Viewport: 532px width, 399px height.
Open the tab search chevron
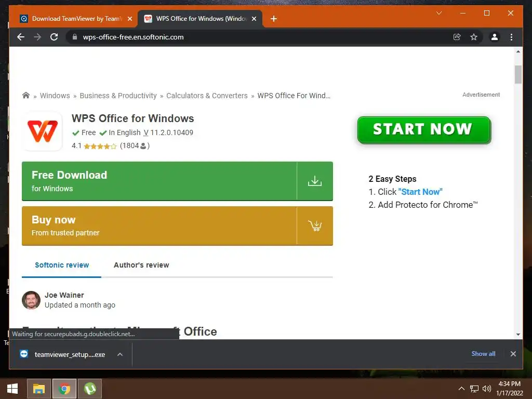(439, 13)
